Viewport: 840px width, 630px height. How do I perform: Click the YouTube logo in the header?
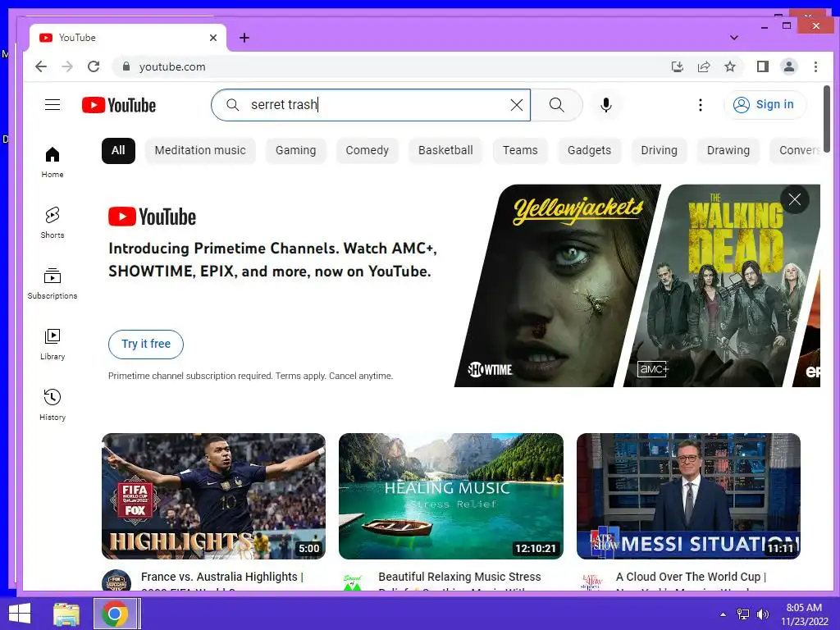coord(119,105)
